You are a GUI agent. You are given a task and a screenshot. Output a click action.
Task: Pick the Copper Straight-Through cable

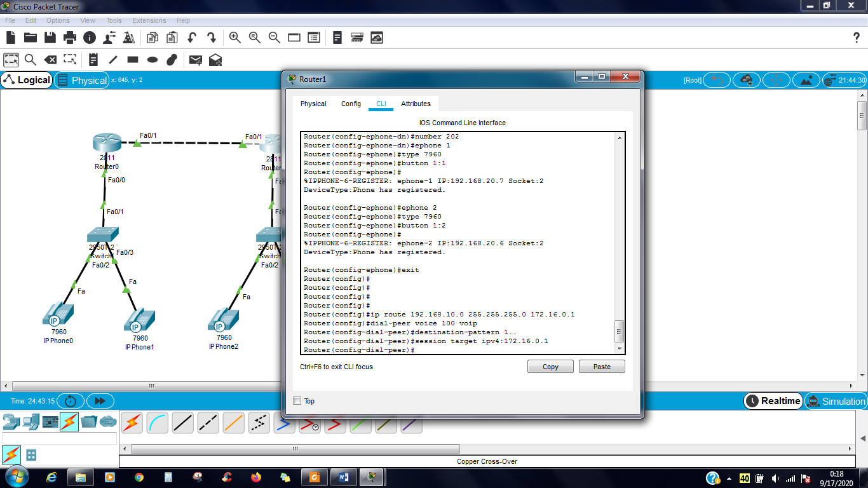tap(183, 423)
